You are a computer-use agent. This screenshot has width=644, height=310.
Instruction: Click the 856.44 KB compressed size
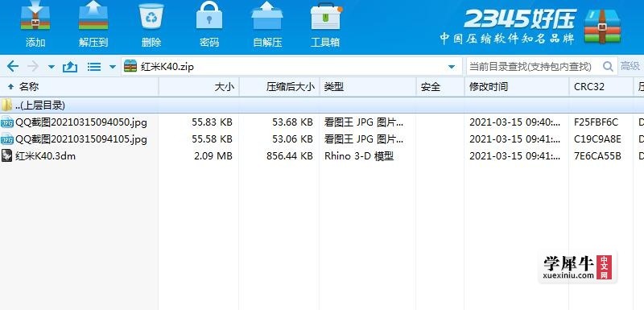point(289,156)
